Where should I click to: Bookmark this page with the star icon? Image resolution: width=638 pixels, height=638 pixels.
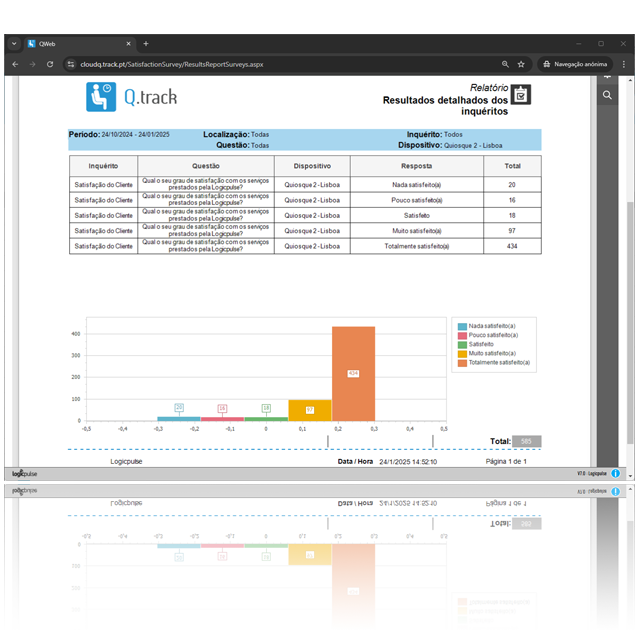[521, 64]
